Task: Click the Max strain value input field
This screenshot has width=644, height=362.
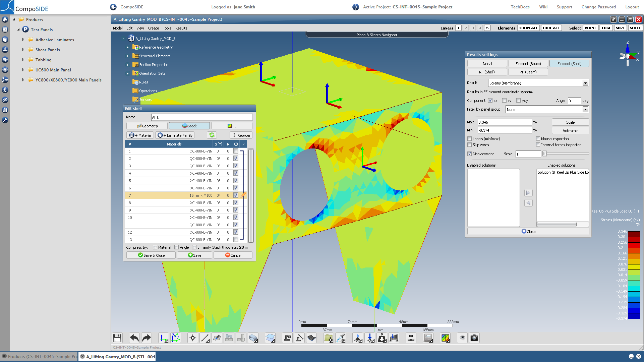Action: pyautogui.click(x=505, y=122)
